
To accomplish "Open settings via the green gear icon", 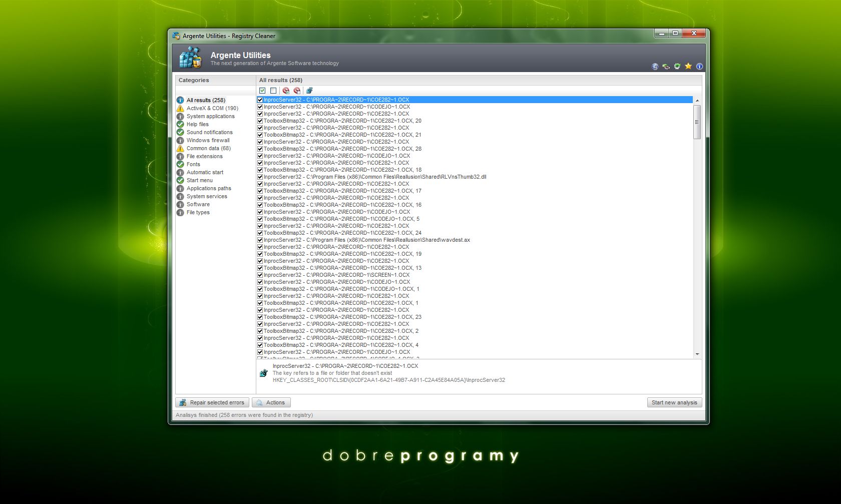I will pyautogui.click(x=677, y=67).
